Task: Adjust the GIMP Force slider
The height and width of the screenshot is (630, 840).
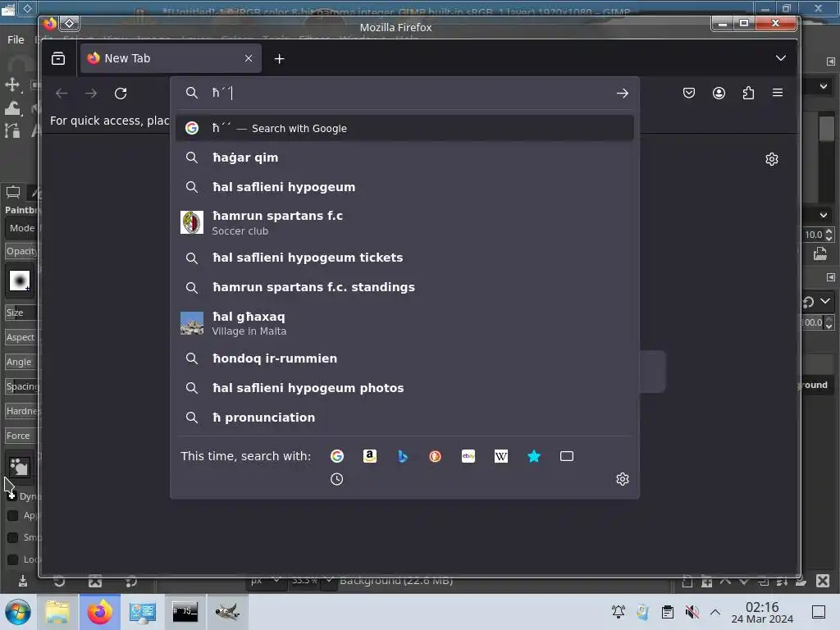Action: click(x=21, y=436)
